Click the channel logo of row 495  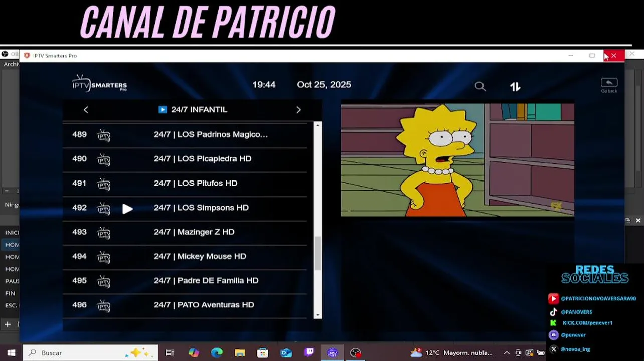[104, 281]
